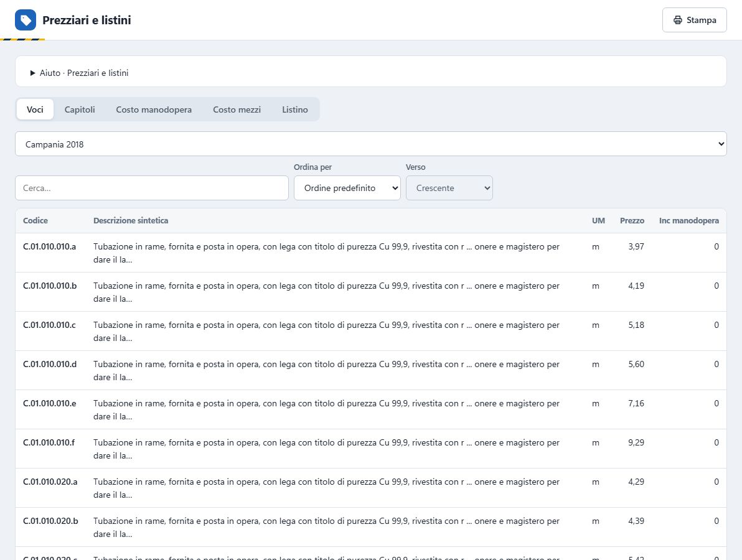Select code C.01.010.010.f
742x560 pixels.
coord(49,442)
